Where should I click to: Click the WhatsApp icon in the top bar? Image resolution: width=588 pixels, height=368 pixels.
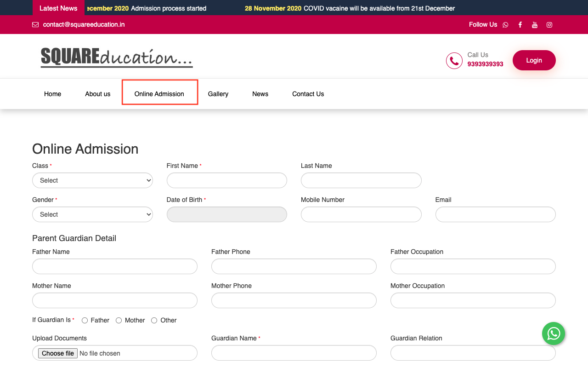point(505,25)
